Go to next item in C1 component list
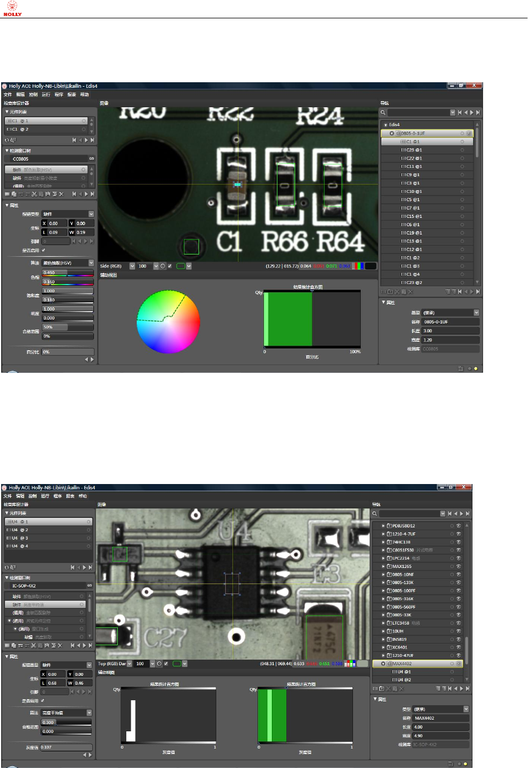532x768 pixels. (86, 140)
